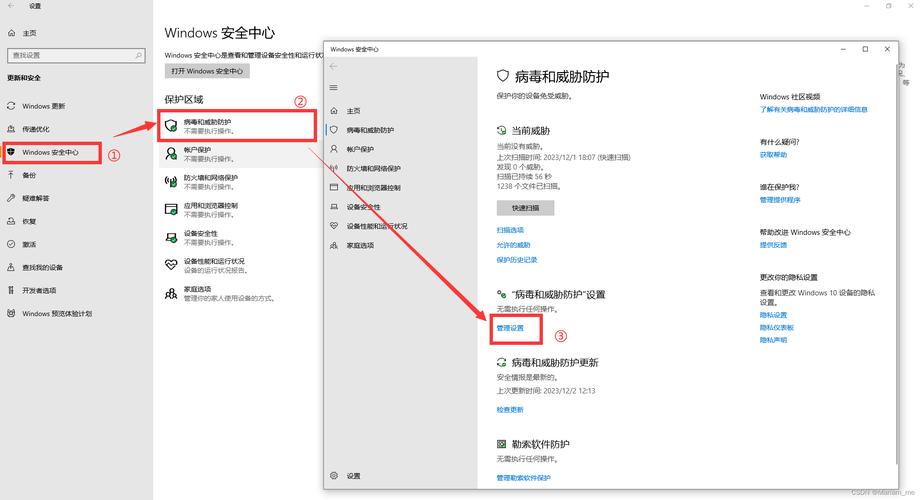Select 查找我的设备 in the Settings sidebar
Viewport: 922px width, 500px height.
pyautogui.click(x=42, y=267)
